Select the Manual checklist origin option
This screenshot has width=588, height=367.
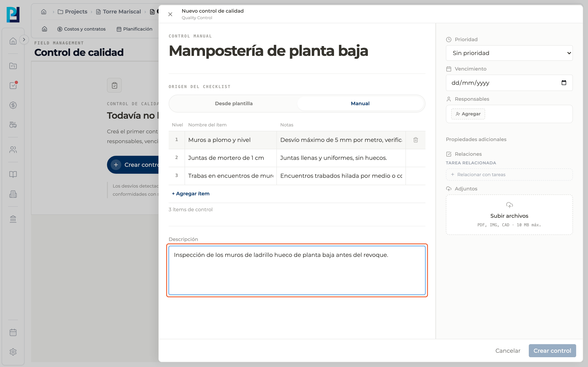tap(360, 104)
